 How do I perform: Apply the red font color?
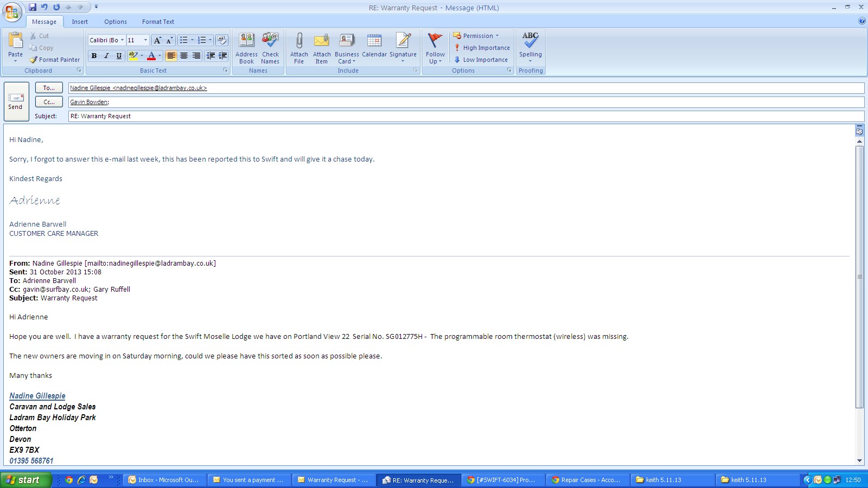[x=151, y=56]
